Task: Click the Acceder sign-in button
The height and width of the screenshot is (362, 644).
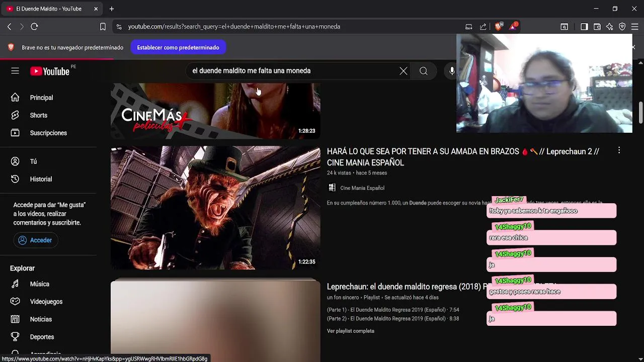Action: coord(36,240)
